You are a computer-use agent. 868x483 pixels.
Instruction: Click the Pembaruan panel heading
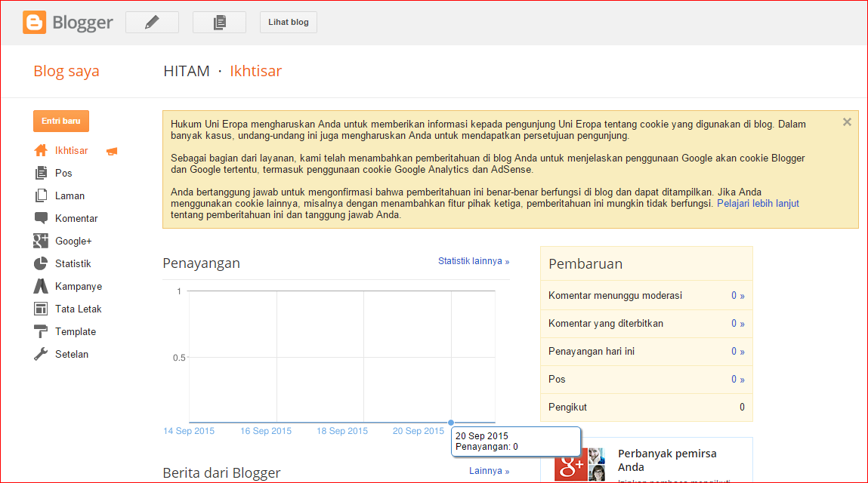point(585,264)
